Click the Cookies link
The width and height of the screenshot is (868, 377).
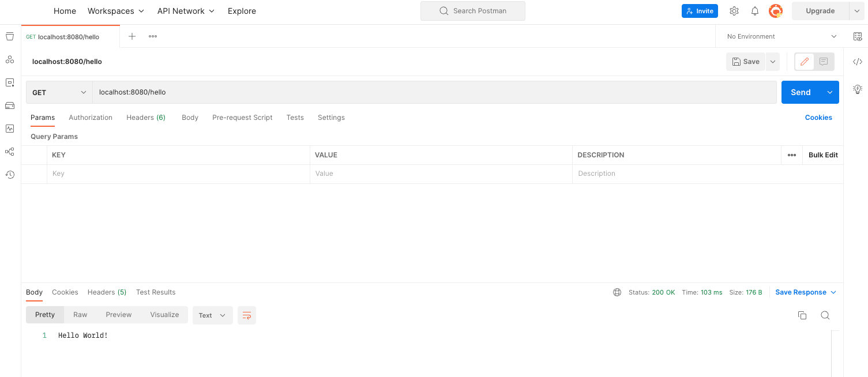click(x=818, y=118)
